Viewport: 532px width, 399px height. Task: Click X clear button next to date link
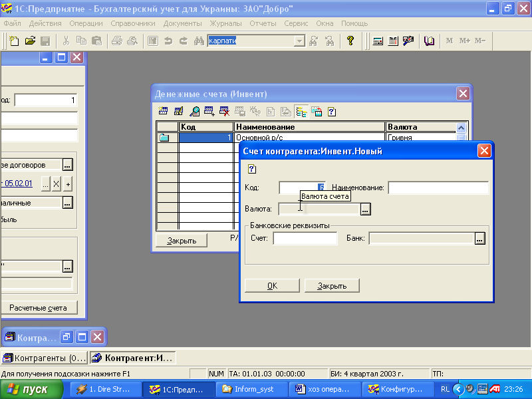click(x=57, y=184)
